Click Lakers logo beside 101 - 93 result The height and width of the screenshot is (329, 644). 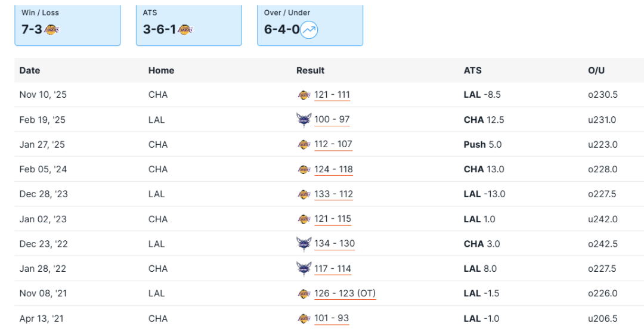[304, 318]
